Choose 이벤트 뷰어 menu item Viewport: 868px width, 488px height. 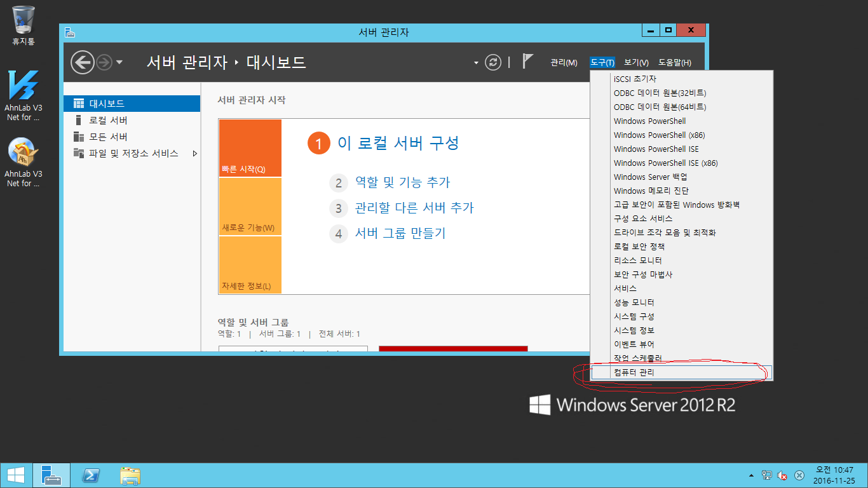[682, 345]
